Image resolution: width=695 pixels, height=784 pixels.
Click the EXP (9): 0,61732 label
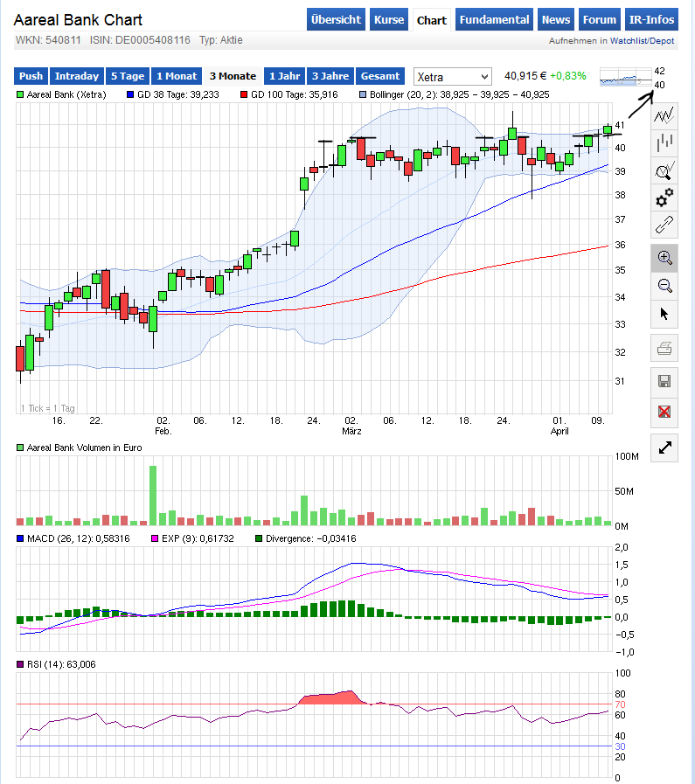[x=198, y=538]
